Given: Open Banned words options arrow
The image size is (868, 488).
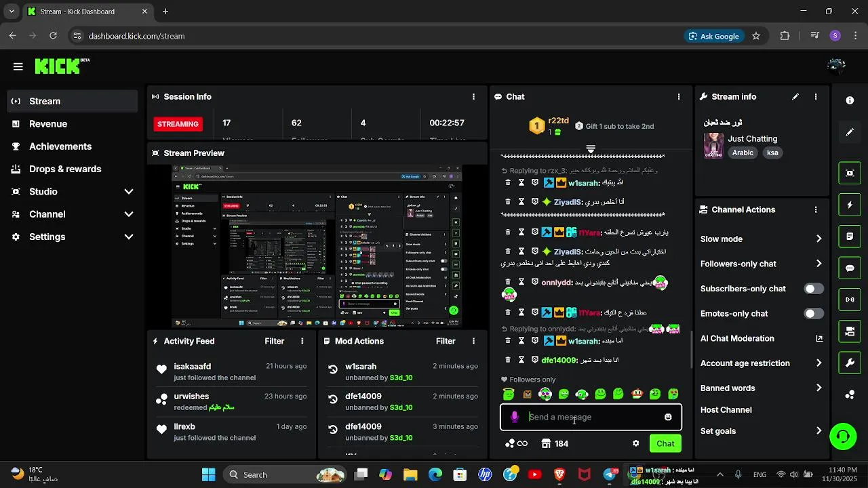Looking at the screenshot, I should 818,388.
